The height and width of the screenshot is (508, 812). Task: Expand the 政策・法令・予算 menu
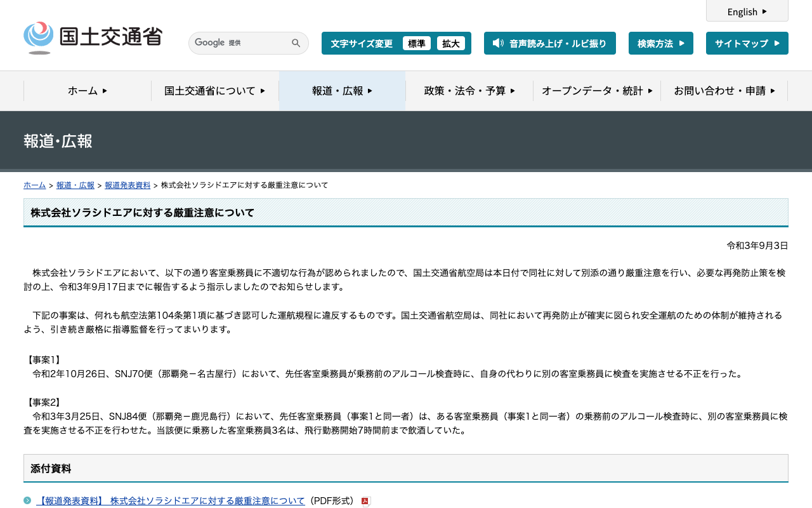point(469,91)
